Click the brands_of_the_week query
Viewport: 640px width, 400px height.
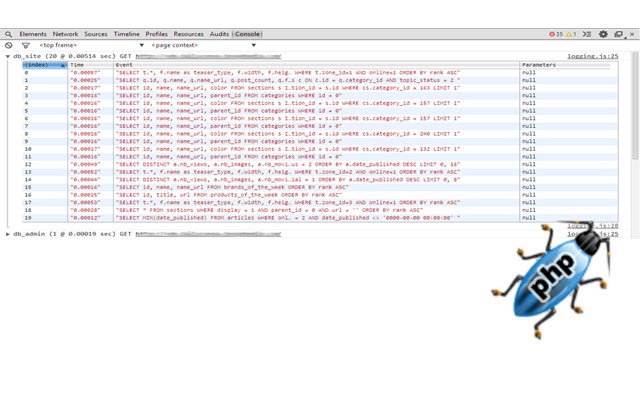point(232,187)
